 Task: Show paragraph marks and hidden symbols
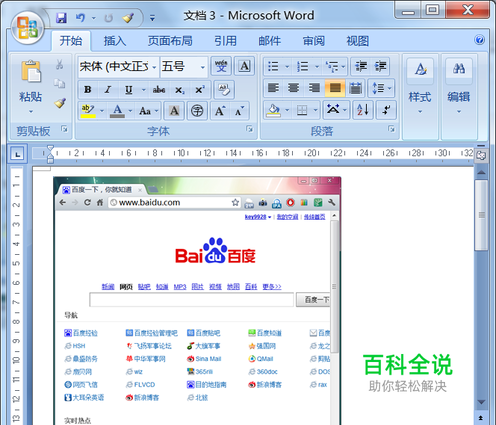tap(386, 110)
